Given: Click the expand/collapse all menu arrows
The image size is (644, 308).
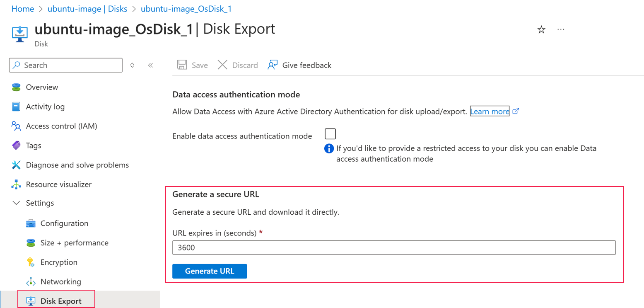Looking at the screenshot, I should point(133,65).
